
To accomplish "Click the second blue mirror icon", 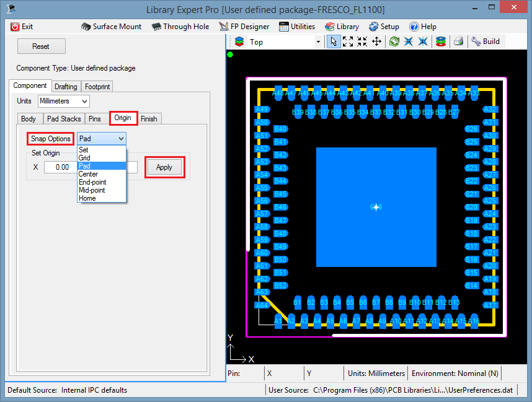I will click(x=423, y=42).
